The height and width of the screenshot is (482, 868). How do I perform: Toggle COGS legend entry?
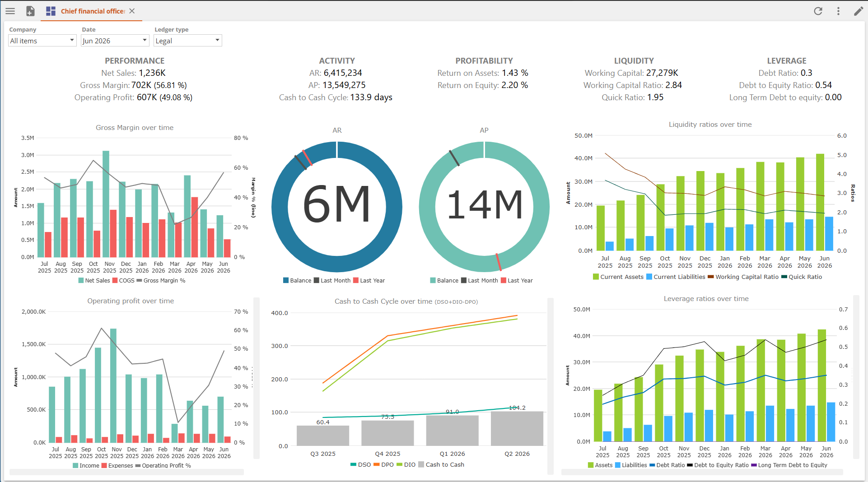click(123, 281)
